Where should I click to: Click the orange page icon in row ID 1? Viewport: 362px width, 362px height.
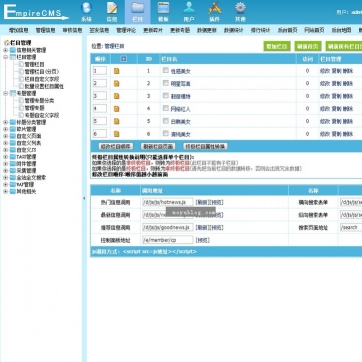(116, 71)
